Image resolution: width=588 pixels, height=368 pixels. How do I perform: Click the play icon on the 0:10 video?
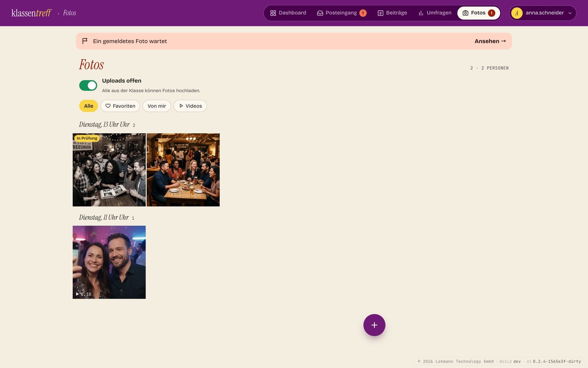(x=77, y=294)
